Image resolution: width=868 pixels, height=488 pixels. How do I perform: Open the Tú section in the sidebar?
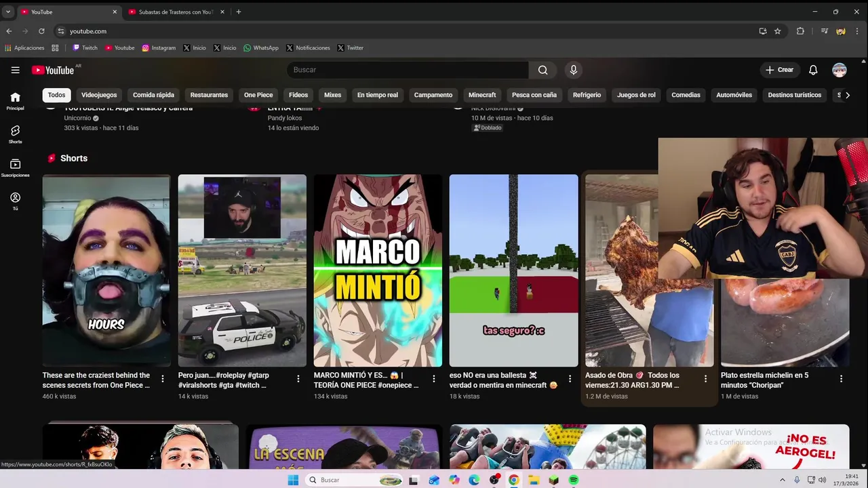[15, 201]
